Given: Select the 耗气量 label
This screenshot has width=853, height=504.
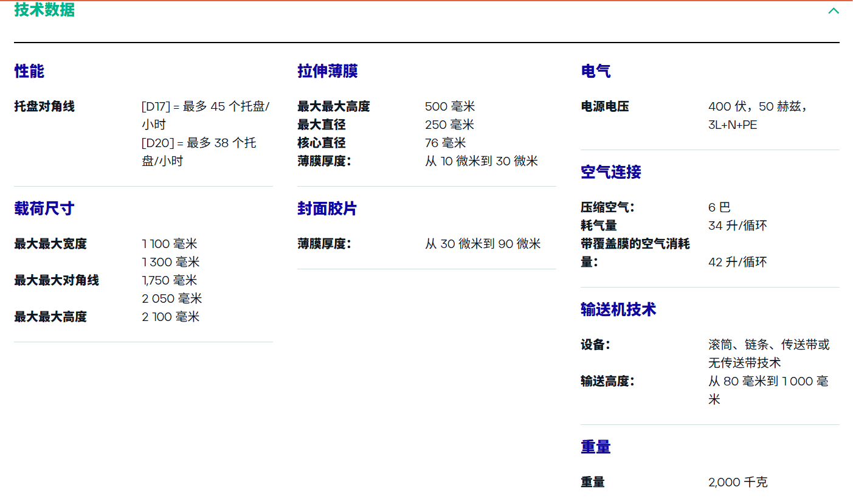Looking at the screenshot, I should coord(598,226).
